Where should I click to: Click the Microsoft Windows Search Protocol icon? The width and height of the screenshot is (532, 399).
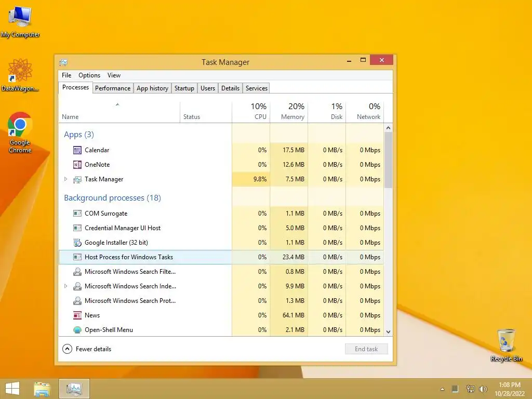pos(77,301)
